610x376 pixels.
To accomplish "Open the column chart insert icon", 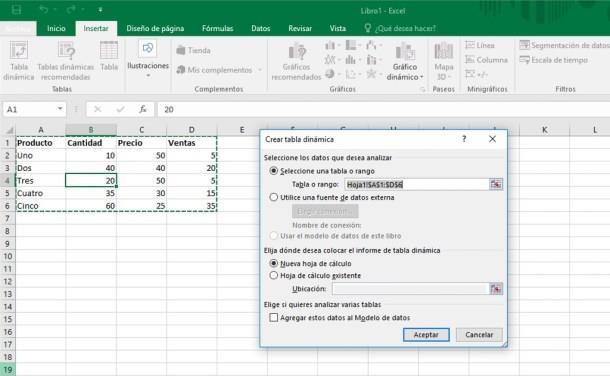I will pos(332,45).
